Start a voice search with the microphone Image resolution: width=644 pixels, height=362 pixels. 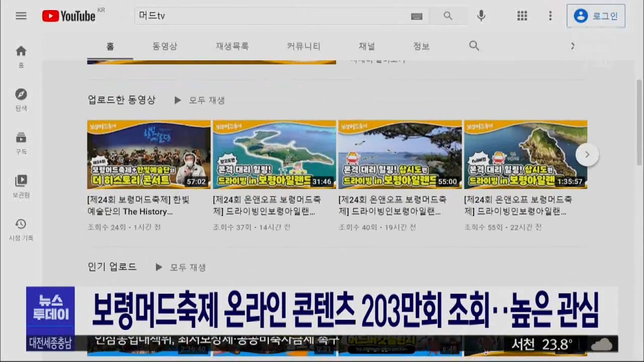point(480,16)
